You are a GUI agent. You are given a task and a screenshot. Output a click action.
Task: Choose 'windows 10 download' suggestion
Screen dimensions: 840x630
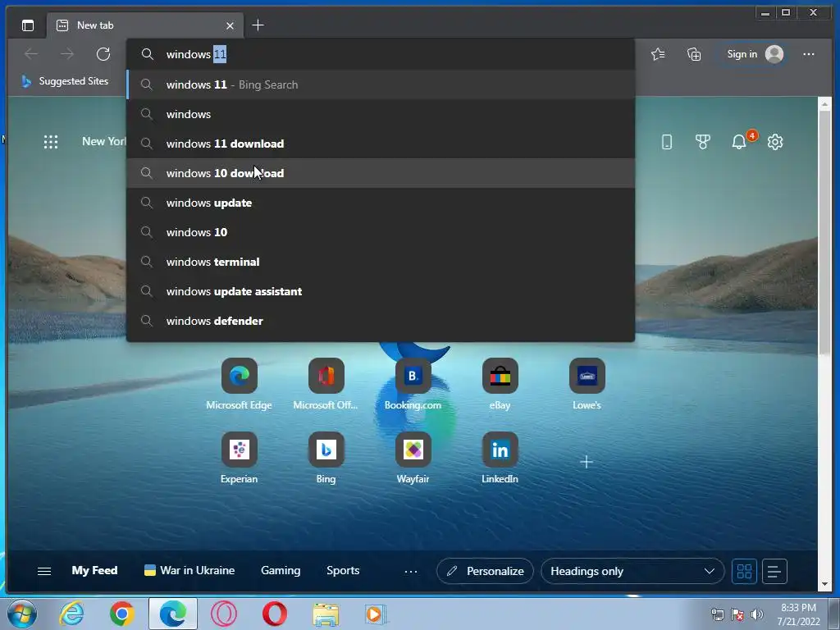(x=381, y=173)
